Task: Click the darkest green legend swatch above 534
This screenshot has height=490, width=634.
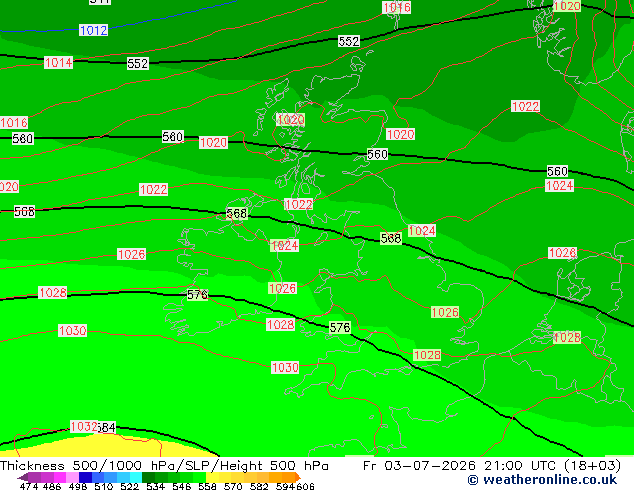Action: (148, 477)
